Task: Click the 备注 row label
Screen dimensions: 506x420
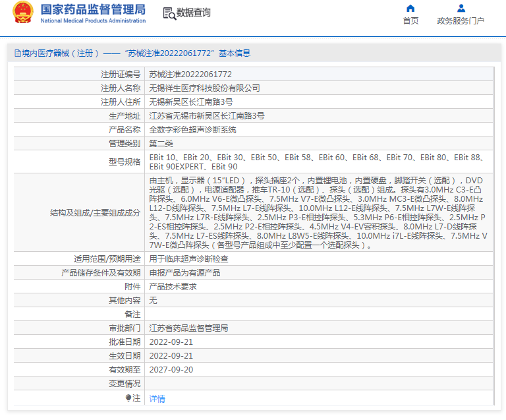Action: 132,315
